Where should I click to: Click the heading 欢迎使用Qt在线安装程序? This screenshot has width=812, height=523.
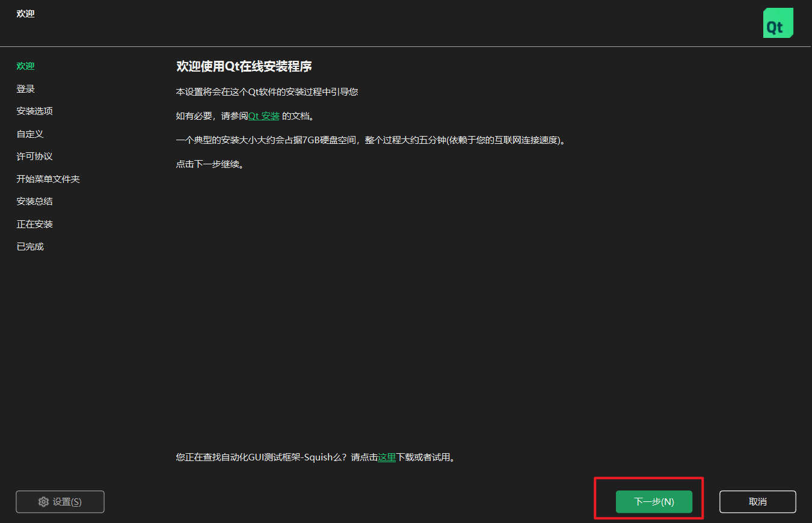coord(244,67)
